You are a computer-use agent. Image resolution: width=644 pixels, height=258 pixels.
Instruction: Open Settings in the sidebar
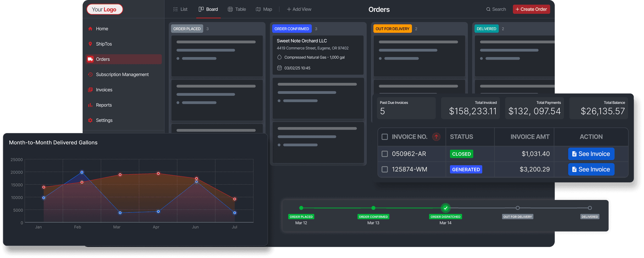tap(124, 120)
